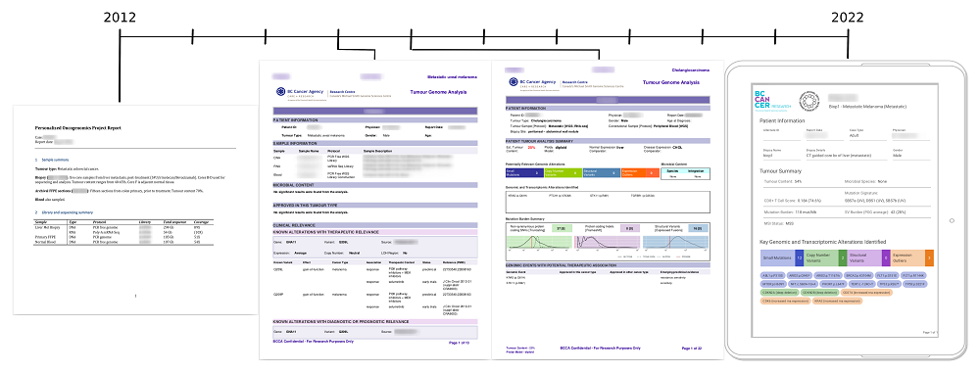
Task: Click Microbial Content bar on melanoma report
Action: coord(375,185)
